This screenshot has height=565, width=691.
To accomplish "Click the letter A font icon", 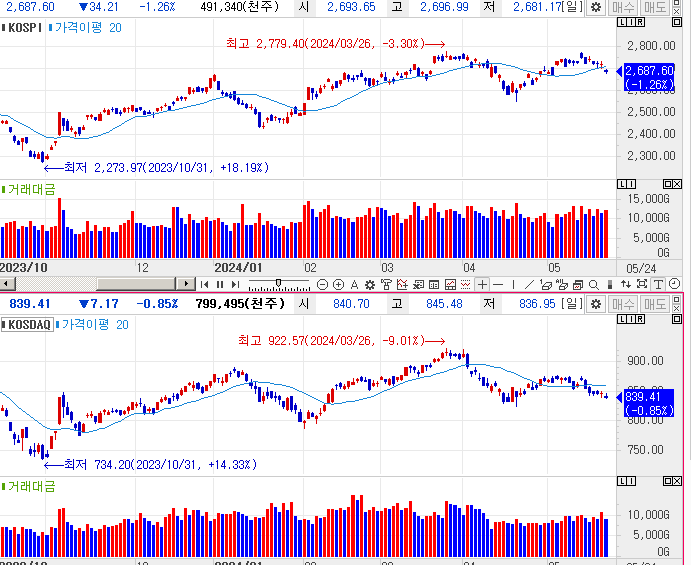I will click(354, 285).
